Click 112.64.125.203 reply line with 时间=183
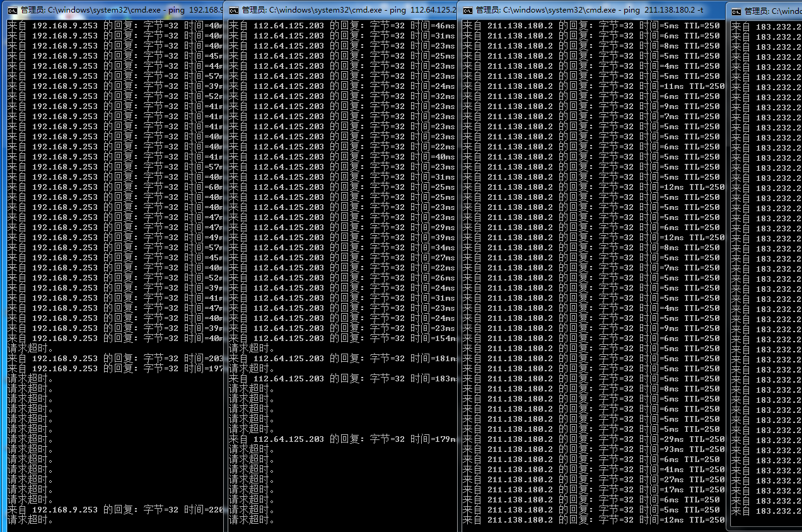Viewport: 802px width, 532px height. (x=342, y=379)
